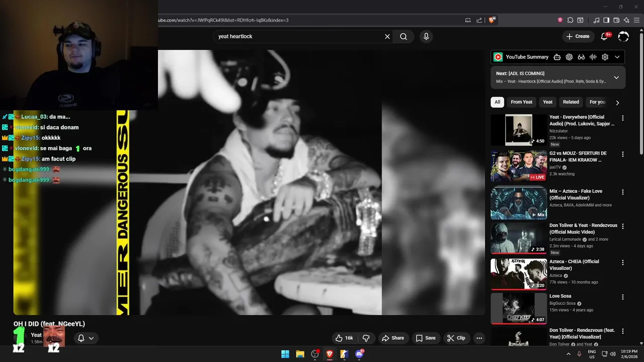Open the browser hamburger menu
The width and height of the screenshot is (644, 362).
point(636,20)
